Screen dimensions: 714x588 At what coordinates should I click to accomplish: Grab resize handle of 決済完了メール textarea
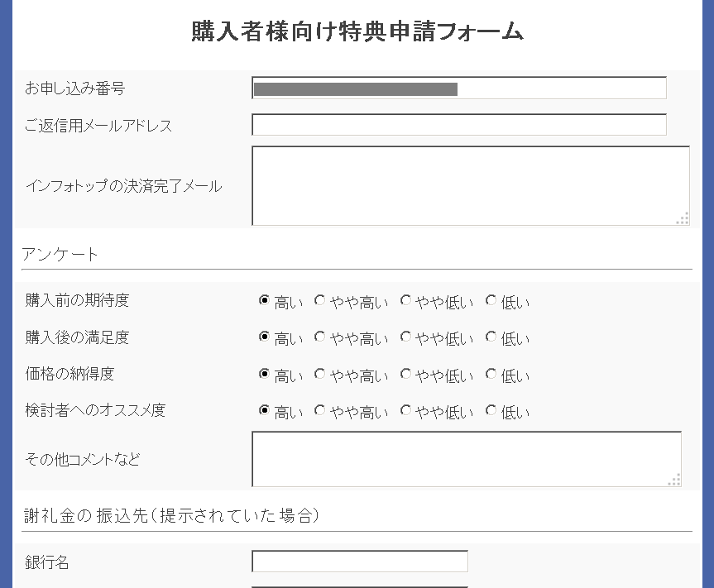[x=683, y=218]
